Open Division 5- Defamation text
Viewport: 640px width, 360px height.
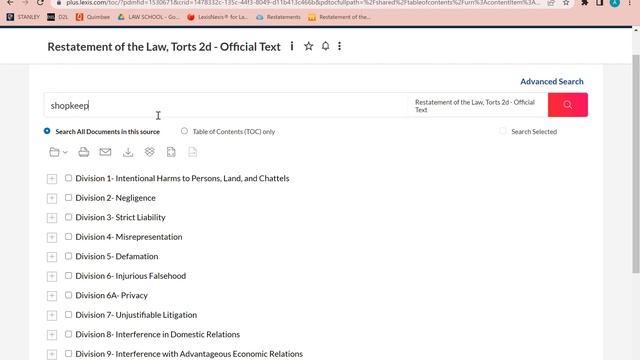117,256
